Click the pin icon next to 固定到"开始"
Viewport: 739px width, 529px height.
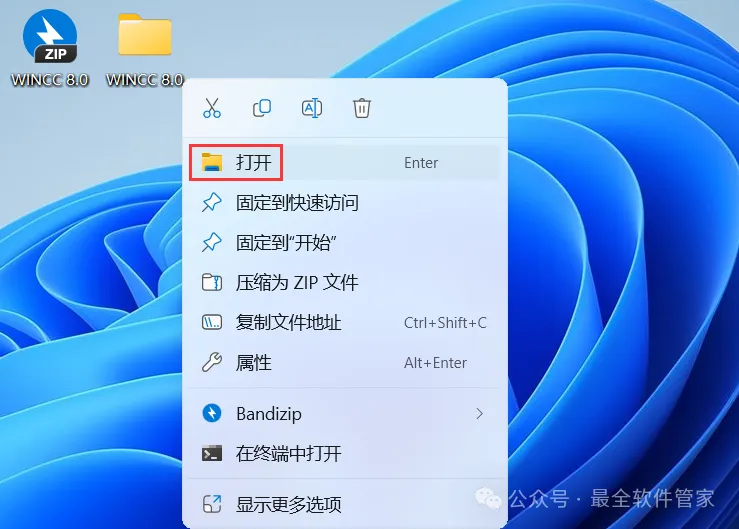pyautogui.click(x=212, y=243)
